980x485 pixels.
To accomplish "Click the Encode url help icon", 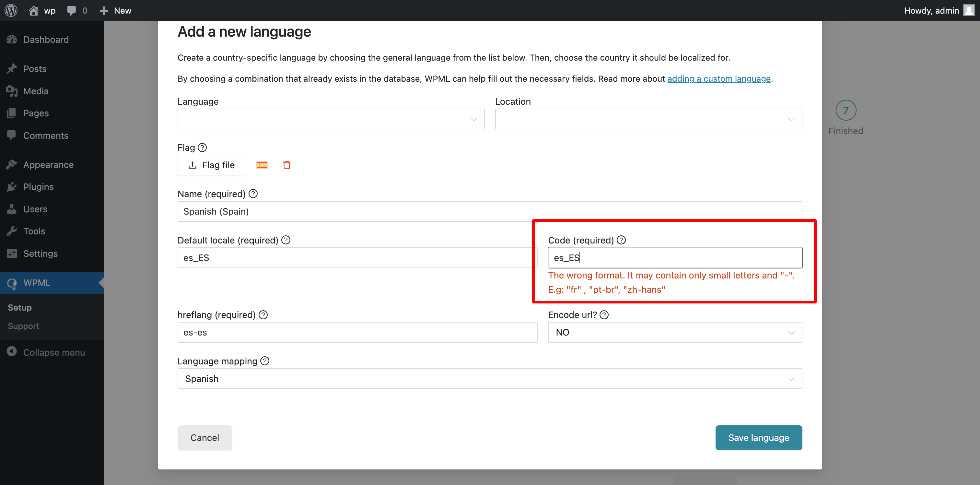I will point(604,314).
